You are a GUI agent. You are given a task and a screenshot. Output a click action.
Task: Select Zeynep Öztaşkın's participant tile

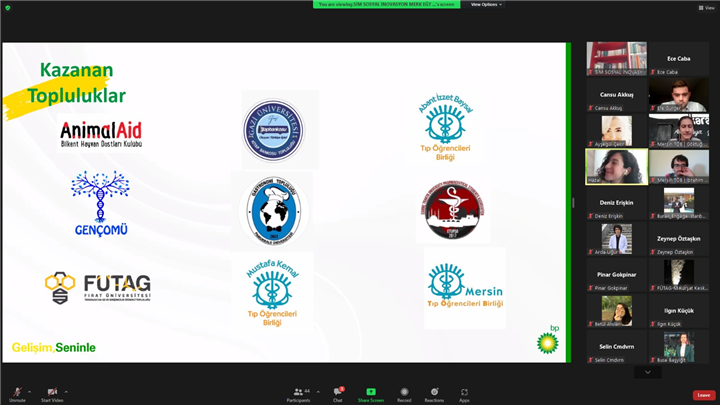point(679,239)
